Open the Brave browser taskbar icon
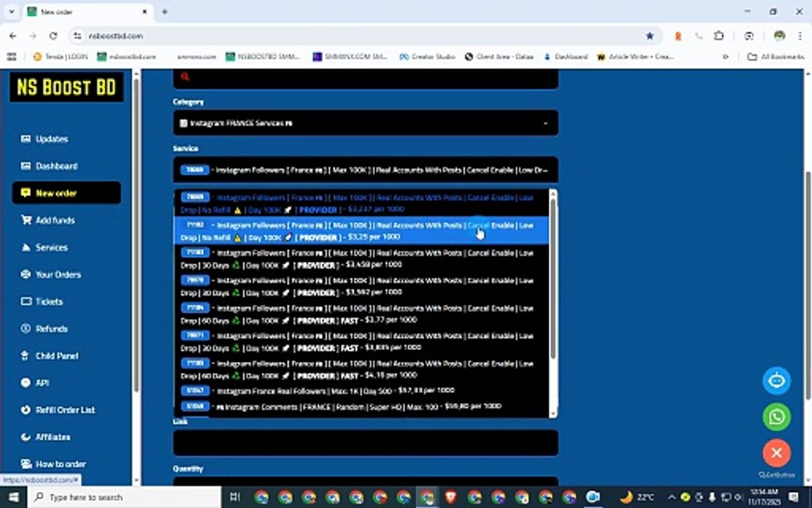 click(450, 497)
